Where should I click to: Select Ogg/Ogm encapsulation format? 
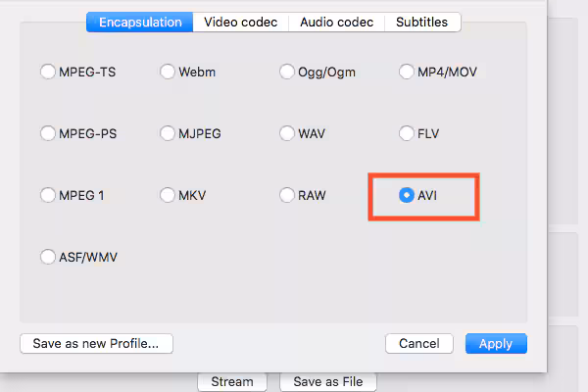click(287, 72)
